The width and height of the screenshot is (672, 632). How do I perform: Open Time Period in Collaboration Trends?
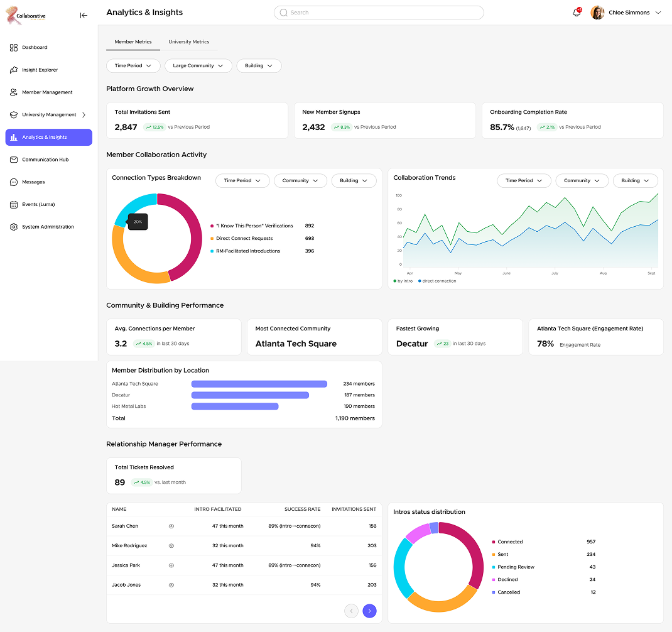[524, 180]
